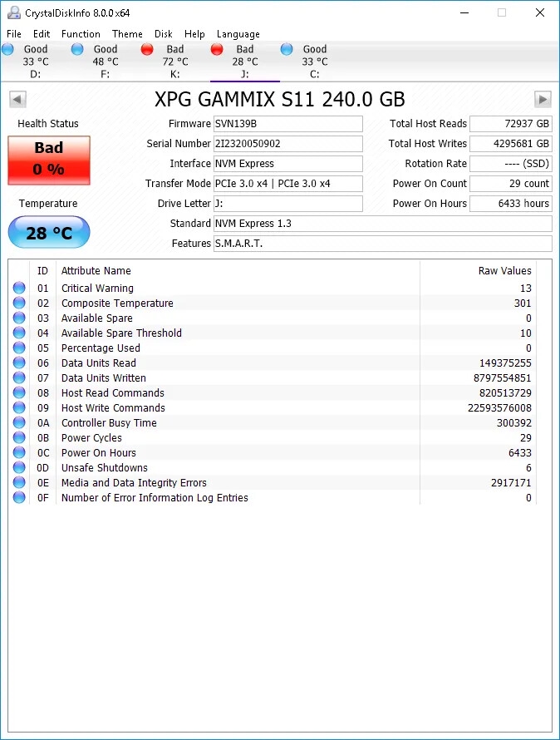Minimize the CrystalDiskInfo window
The height and width of the screenshot is (740, 560).
point(464,12)
